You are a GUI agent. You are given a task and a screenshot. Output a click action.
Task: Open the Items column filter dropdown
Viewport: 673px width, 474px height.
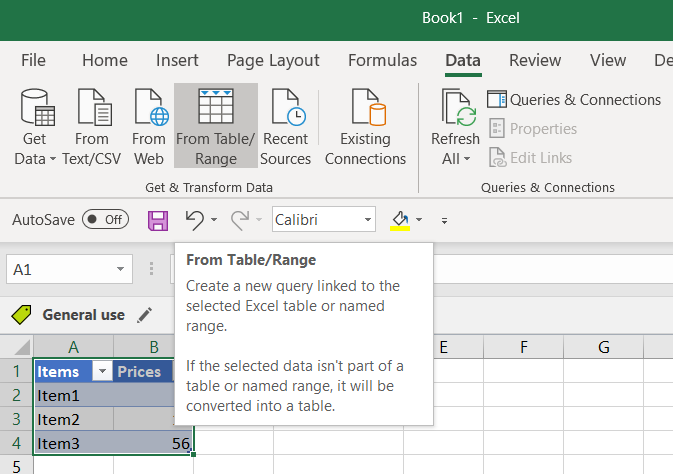click(x=102, y=371)
